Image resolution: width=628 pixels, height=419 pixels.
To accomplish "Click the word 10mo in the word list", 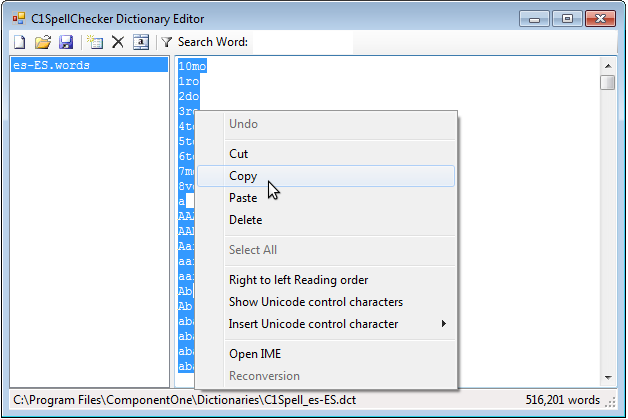I will (x=192, y=66).
